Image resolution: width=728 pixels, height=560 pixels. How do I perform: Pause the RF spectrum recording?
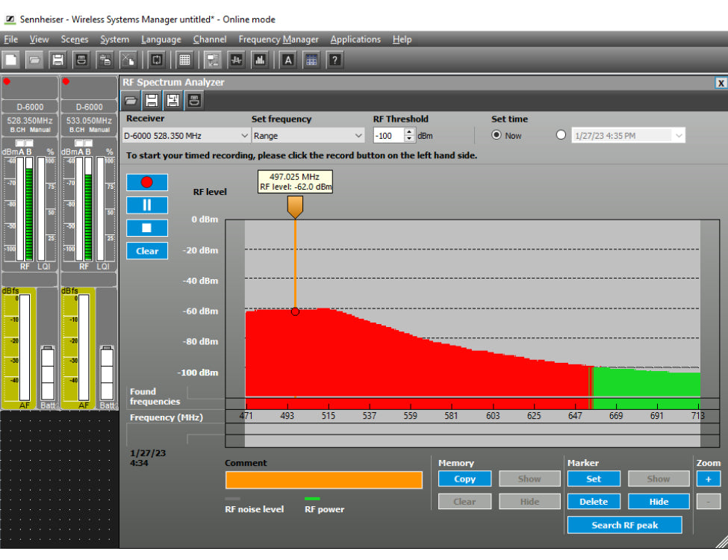click(147, 205)
